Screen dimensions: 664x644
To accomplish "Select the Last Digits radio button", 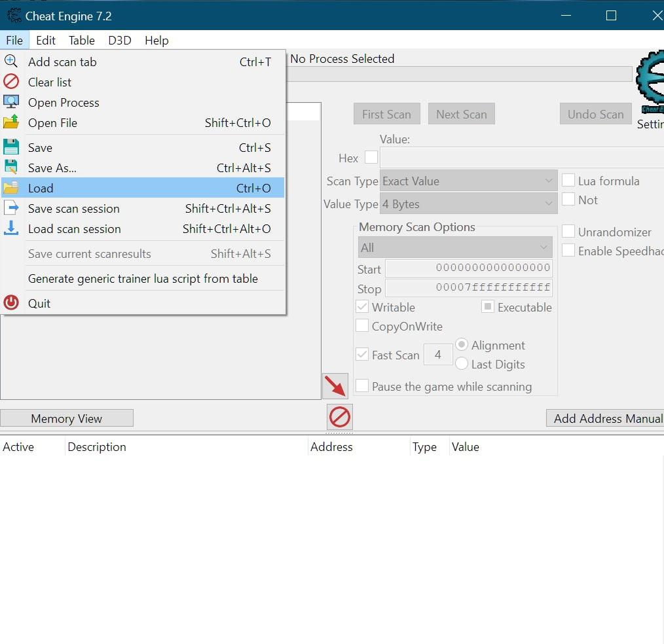I will (x=462, y=363).
